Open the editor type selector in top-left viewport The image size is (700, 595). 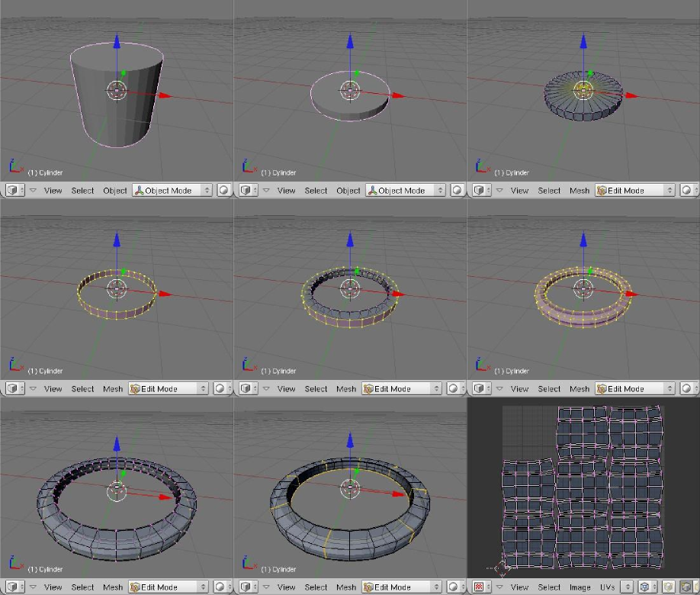coord(14,190)
